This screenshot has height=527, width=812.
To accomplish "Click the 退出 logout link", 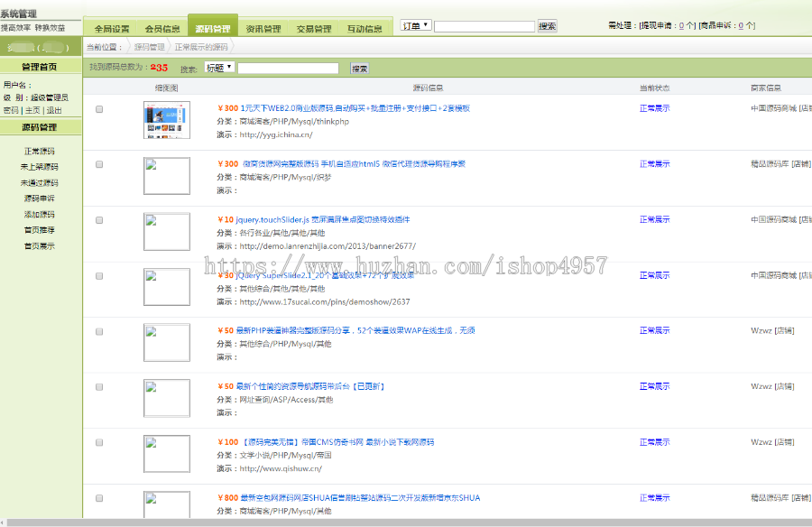I will click(x=54, y=110).
